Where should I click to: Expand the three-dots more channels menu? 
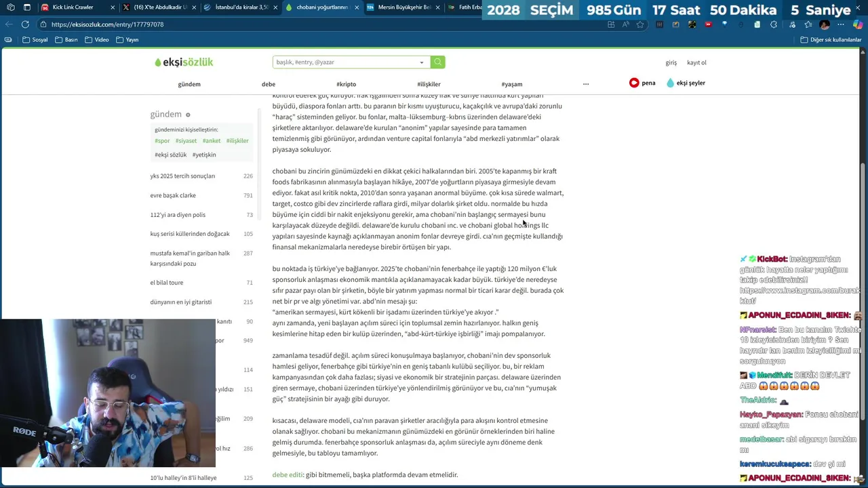(x=586, y=84)
